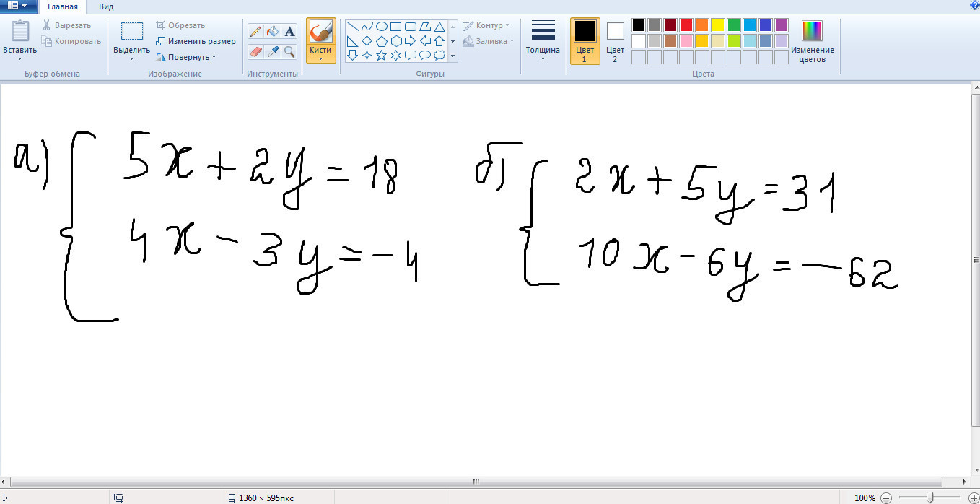Activate Цвет 1 foreground color
Image resolution: width=980 pixels, height=504 pixels.
pos(585,41)
